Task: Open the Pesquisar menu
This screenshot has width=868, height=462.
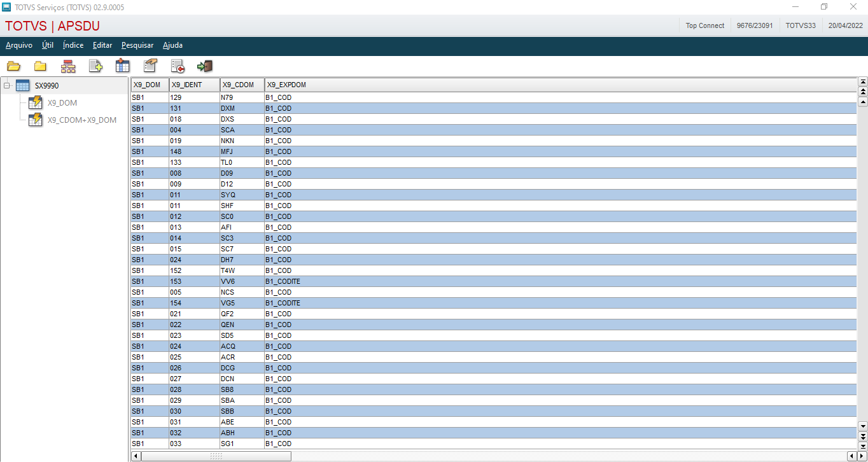Action: coord(137,45)
